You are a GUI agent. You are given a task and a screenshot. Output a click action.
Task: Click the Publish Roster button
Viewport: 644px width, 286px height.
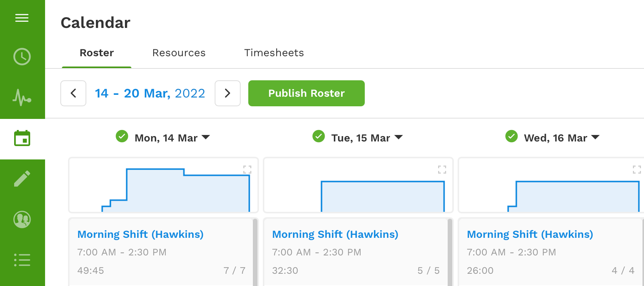click(x=306, y=93)
